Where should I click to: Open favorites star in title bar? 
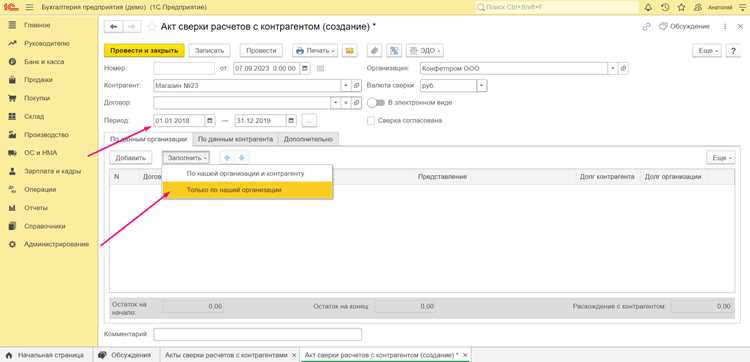(681, 8)
